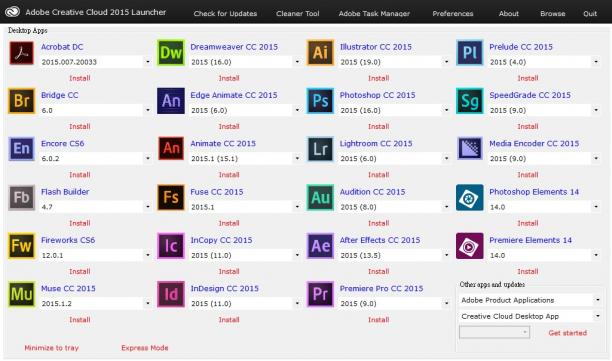Click the Photoshop Elements 14 icon
Viewport: 612px width, 361px height.
click(470, 197)
